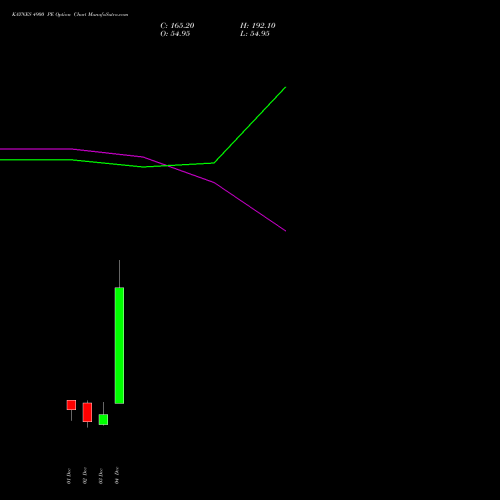Viewport: 500px width, 500px height.
Task: Click the '04 Dec' date axis label
Action: click(x=117, y=476)
